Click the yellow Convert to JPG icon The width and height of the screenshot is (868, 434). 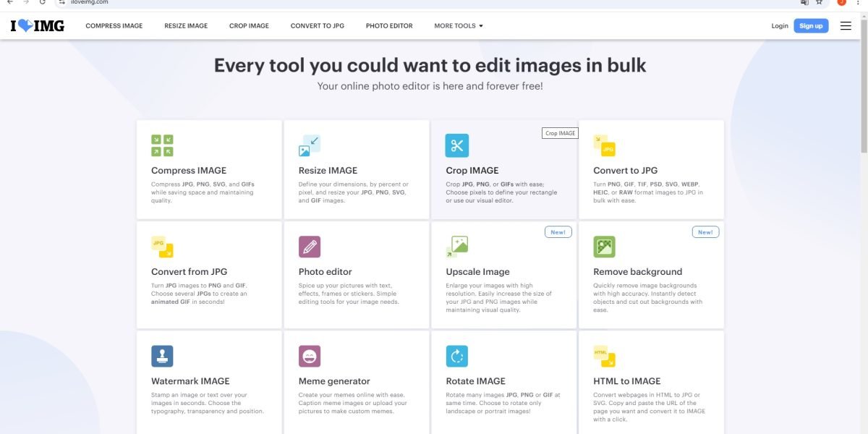604,145
